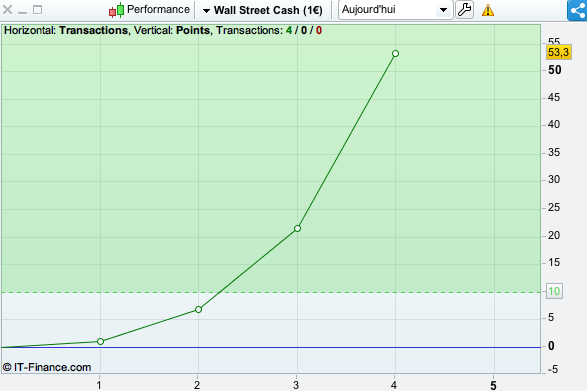
Task: Click x-axis tick label 5
Action: [x=493, y=385]
